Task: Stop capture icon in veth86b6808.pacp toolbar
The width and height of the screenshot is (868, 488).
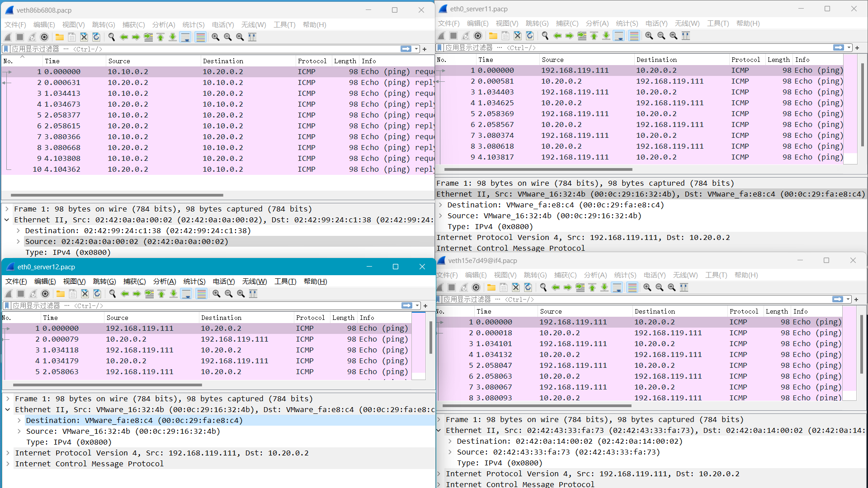Action: [20, 37]
